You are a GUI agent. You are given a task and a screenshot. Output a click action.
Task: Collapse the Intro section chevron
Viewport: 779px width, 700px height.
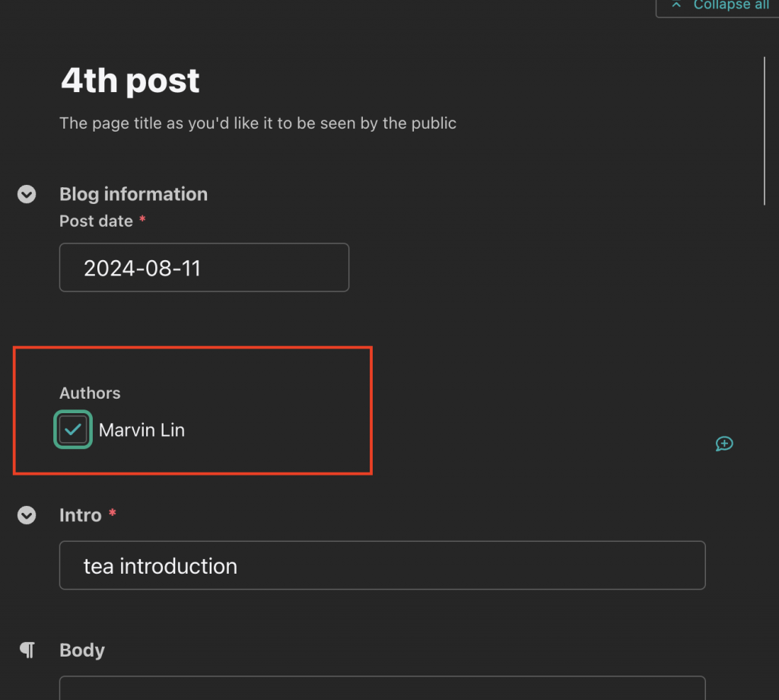click(x=27, y=515)
